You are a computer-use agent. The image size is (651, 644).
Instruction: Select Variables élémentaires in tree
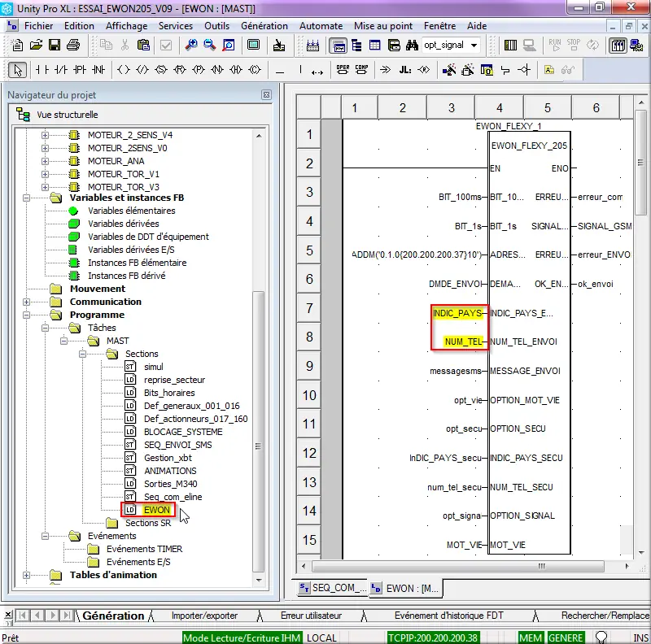(x=132, y=211)
